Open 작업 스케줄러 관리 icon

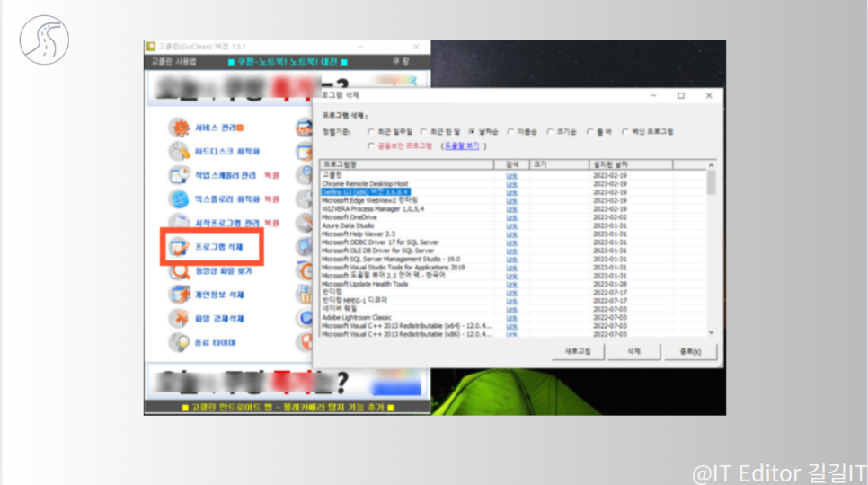[180, 175]
